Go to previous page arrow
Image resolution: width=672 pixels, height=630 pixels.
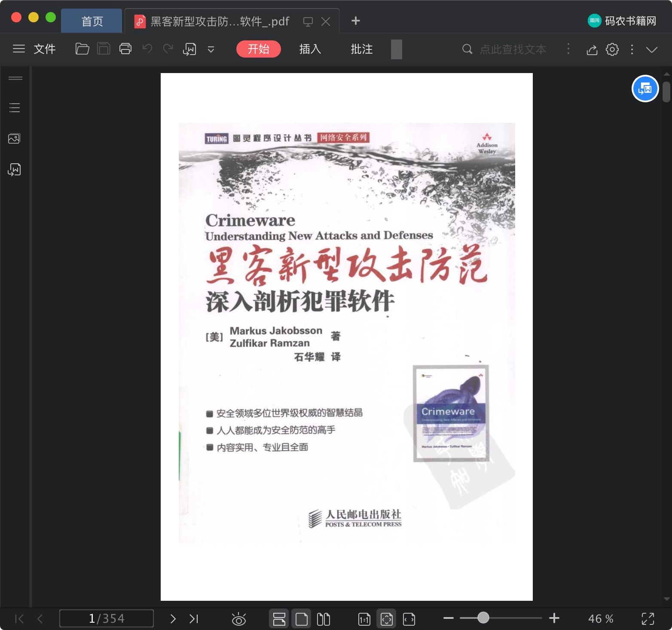[x=40, y=619]
